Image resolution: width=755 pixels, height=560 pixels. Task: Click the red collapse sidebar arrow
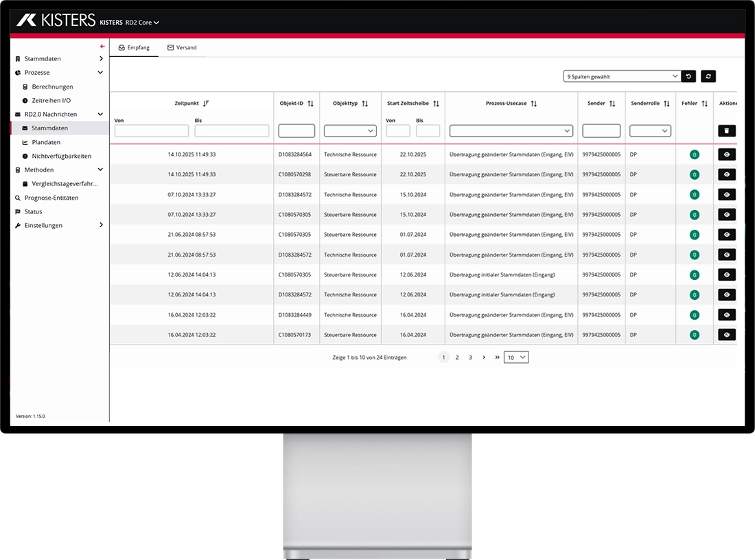click(x=102, y=47)
